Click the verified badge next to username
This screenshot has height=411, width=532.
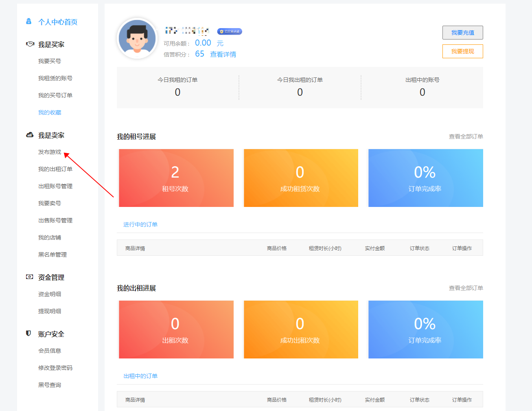pos(230,31)
